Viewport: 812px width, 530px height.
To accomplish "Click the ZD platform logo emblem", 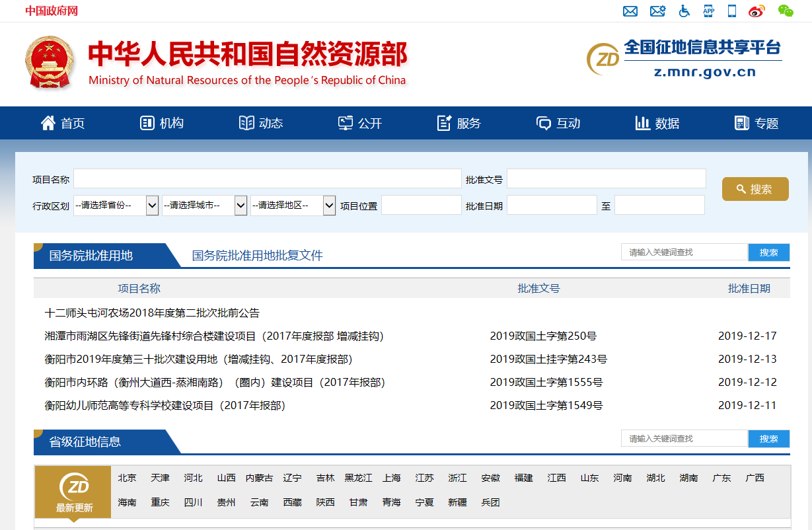I will (x=602, y=59).
